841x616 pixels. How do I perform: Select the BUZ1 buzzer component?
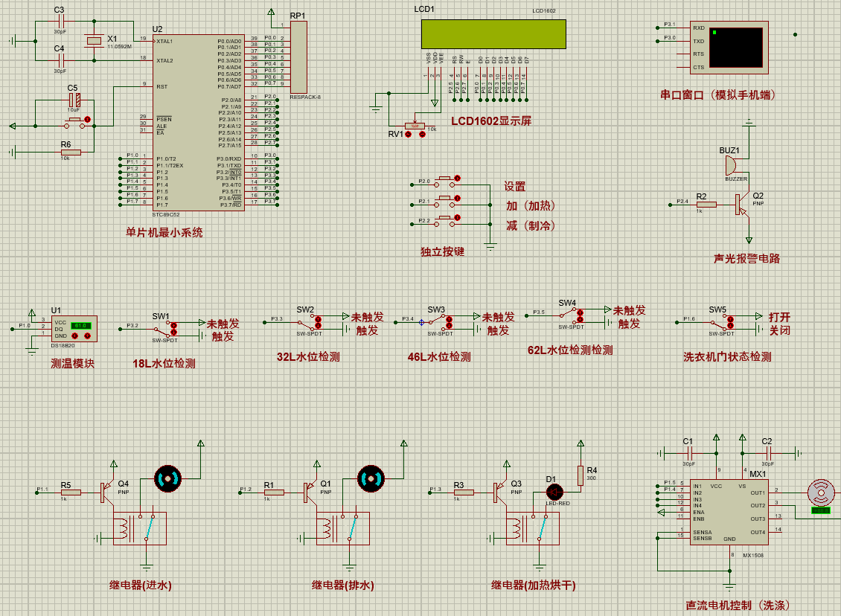732,165
